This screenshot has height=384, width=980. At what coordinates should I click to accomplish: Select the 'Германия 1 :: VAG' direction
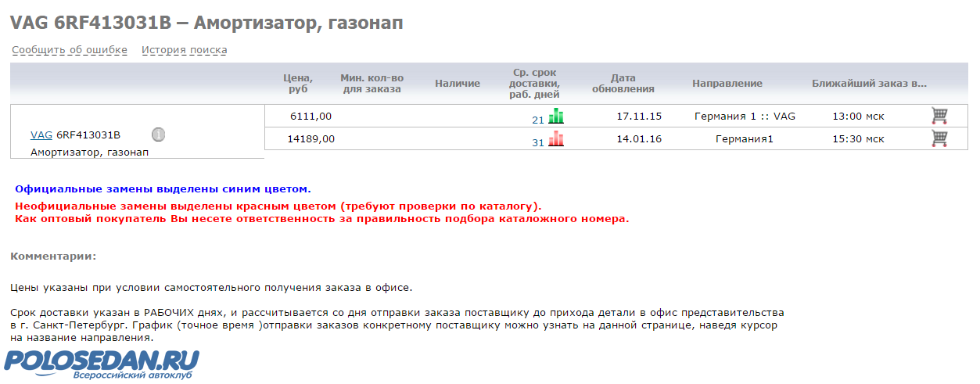[x=745, y=117]
